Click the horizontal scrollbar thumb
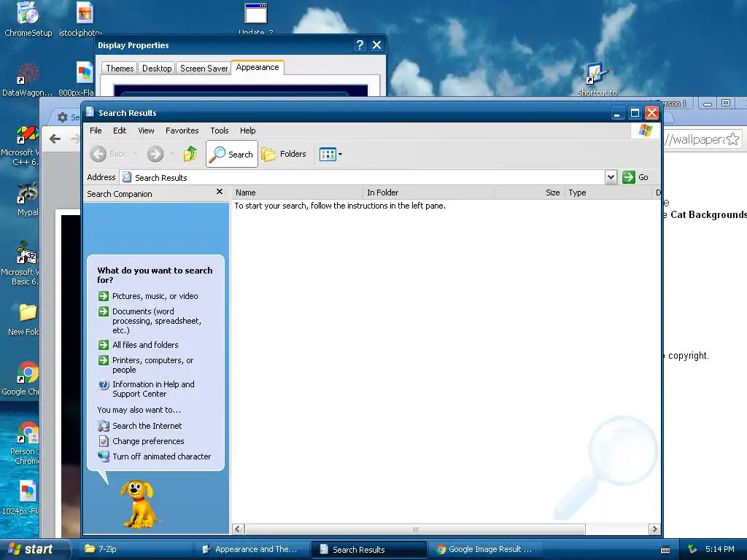 click(x=415, y=529)
